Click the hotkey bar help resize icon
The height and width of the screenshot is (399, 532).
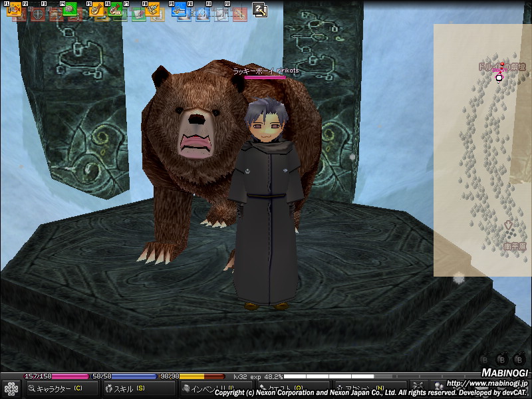[260, 10]
